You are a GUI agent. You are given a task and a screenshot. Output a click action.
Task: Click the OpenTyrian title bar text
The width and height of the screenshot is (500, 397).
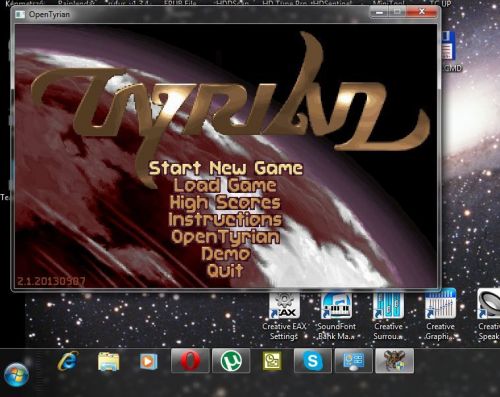(49, 14)
